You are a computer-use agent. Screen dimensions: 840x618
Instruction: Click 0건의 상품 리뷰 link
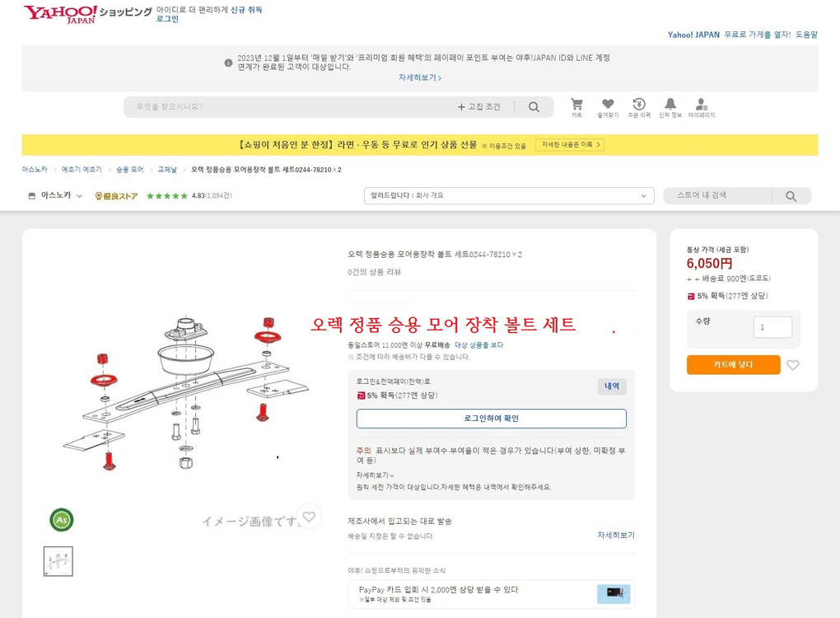pos(374,272)
